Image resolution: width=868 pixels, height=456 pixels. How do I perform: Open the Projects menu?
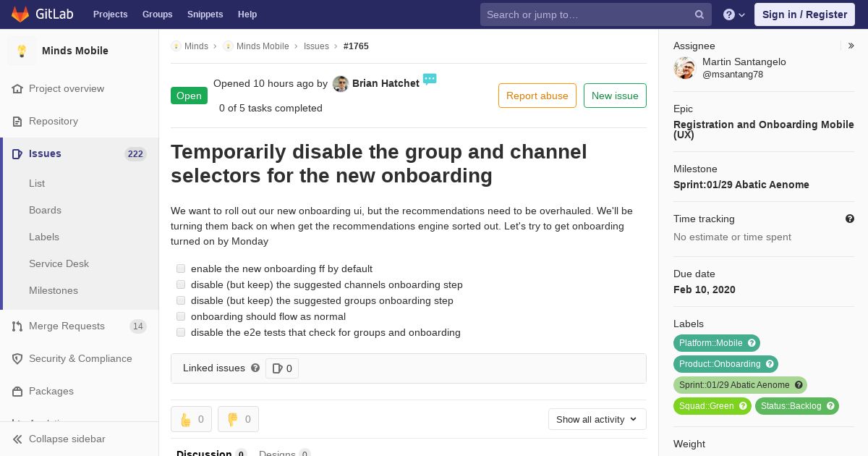point(110,14)
